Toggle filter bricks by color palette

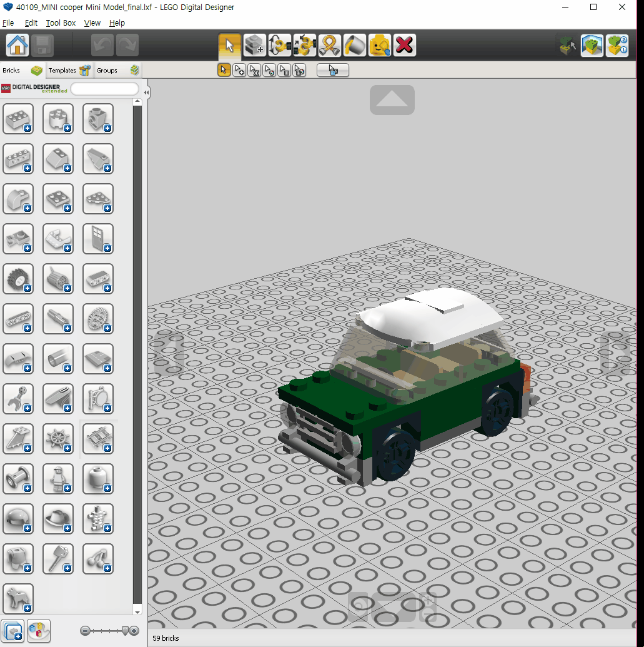point(38,631)
